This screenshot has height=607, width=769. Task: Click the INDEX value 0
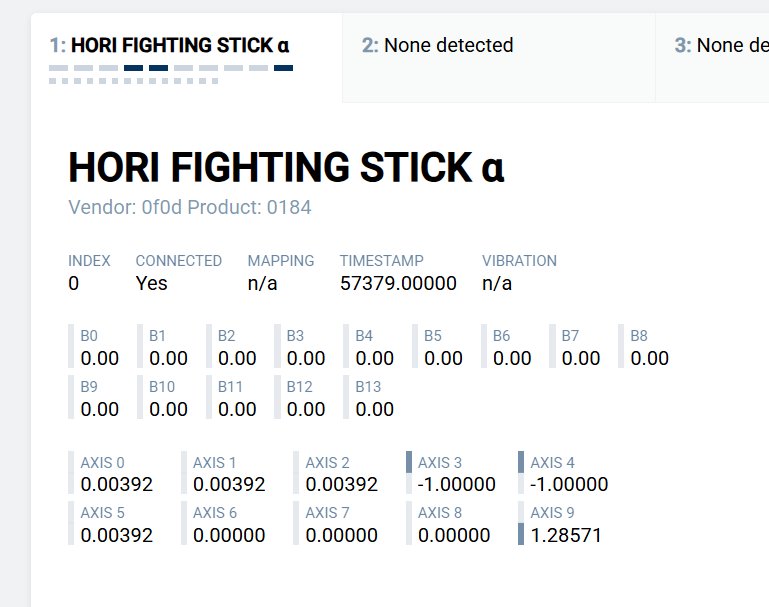74,283
